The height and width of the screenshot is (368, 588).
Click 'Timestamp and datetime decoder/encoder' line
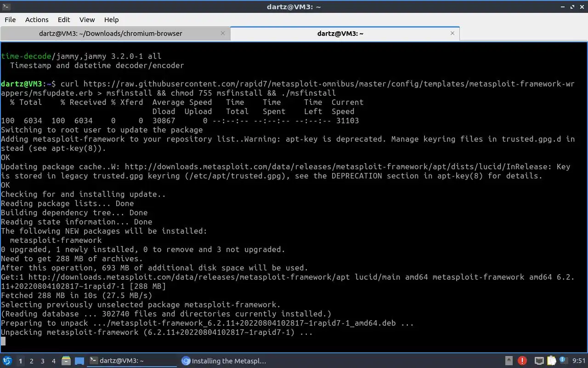(x=97, y=65)
